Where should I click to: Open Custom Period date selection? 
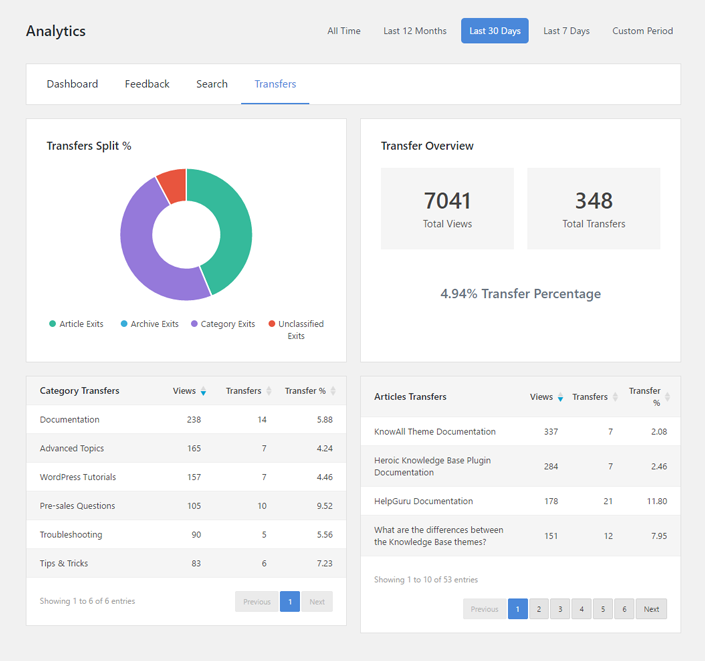tap(642, 31)
